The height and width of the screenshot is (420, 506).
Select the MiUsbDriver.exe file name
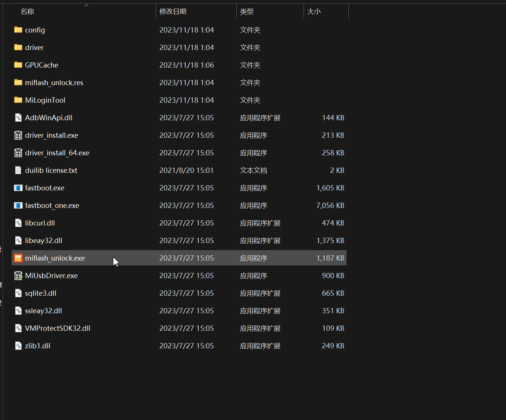[x=52, y=276]
